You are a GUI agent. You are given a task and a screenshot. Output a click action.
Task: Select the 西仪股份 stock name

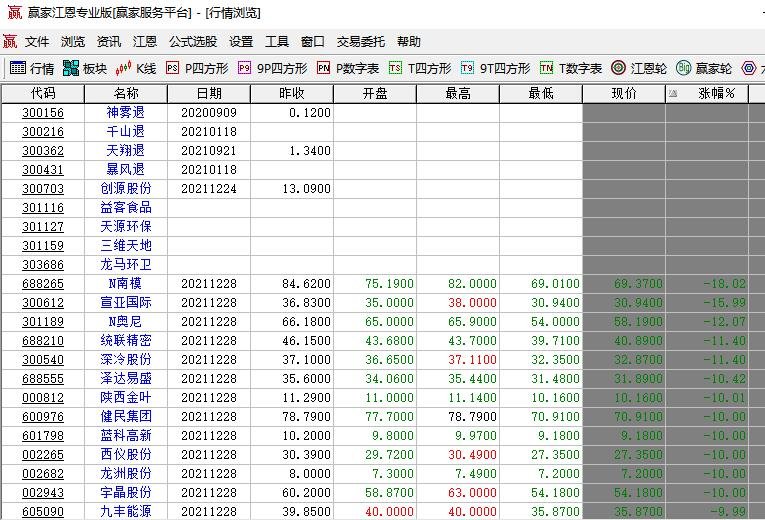126,455
